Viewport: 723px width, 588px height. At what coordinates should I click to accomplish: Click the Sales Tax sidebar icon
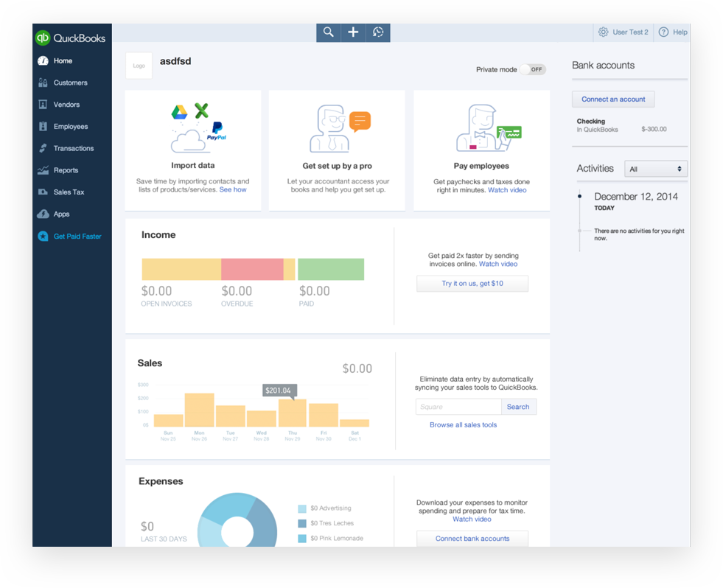click(43, 192)
